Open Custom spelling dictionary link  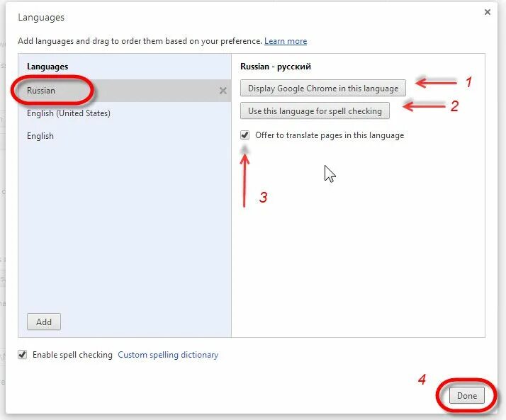(x=168, y=355)
